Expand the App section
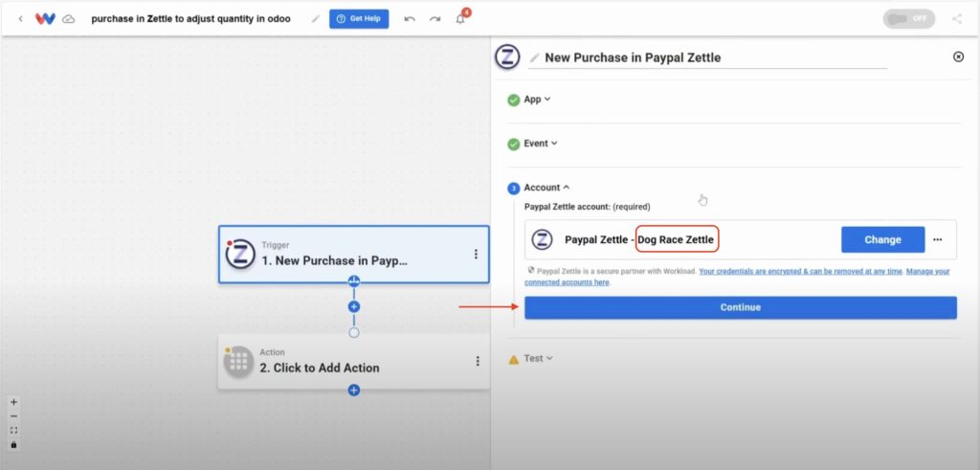This screenshot has height=470, width=980. (x=537, y=100)
